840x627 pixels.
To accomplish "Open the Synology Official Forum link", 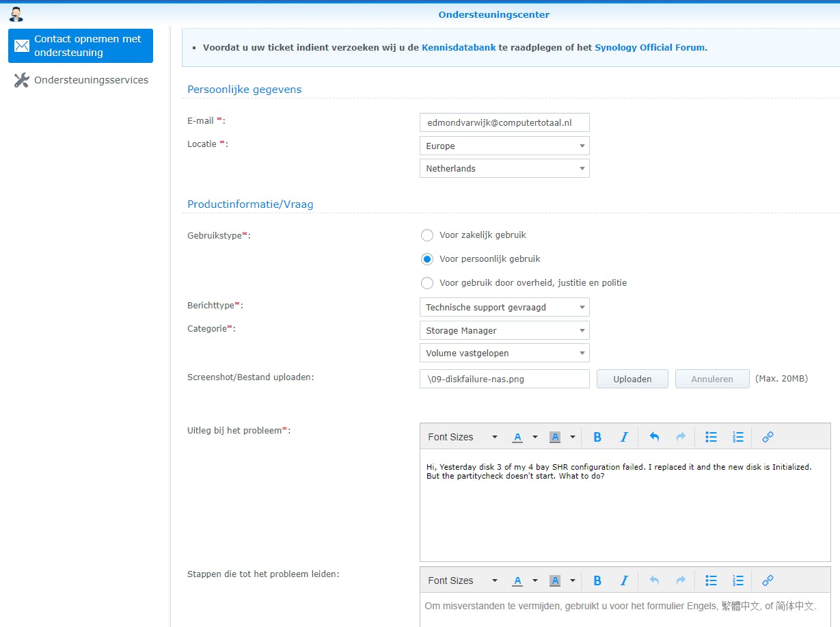I will (650, 48).
